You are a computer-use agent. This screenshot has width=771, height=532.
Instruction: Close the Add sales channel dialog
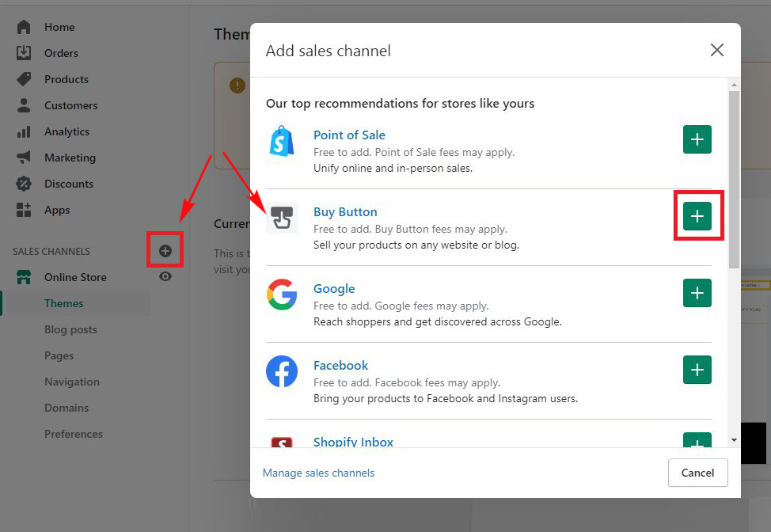(x=716, y=51)
